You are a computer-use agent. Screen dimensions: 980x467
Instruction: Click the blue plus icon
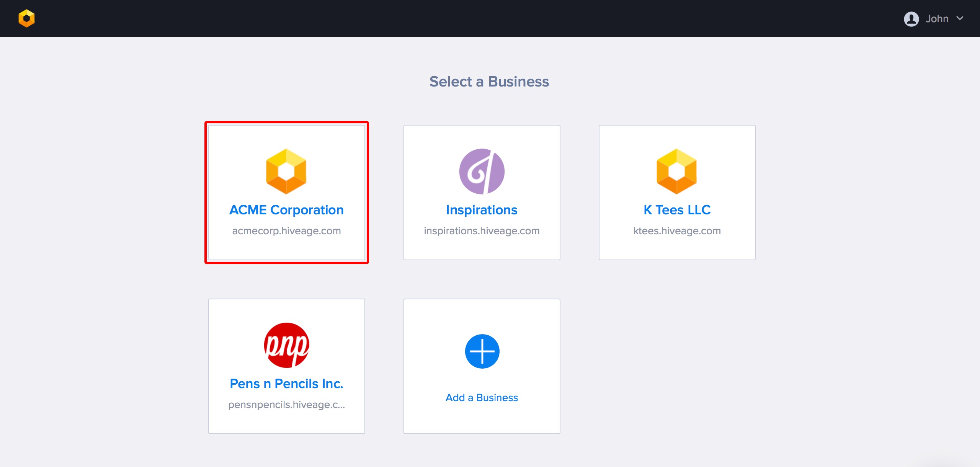coord(482,351)
